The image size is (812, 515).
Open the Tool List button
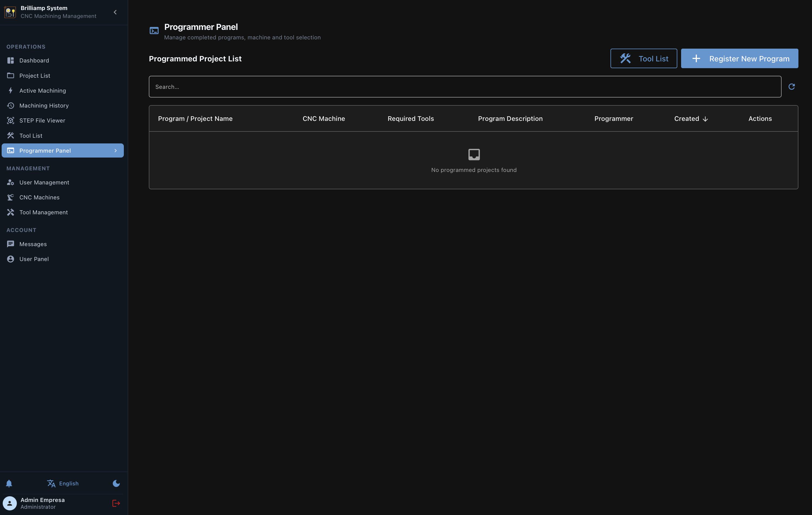643,58
